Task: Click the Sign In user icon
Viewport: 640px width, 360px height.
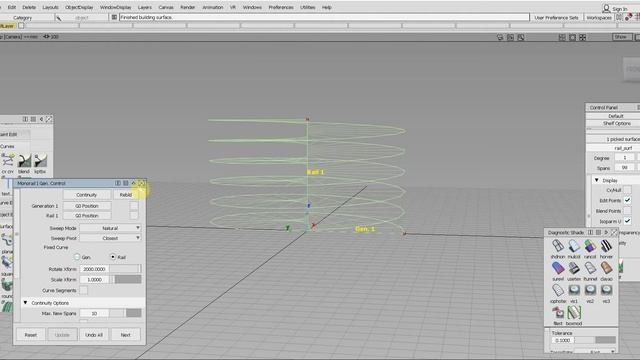Action: tap(607, 8)
